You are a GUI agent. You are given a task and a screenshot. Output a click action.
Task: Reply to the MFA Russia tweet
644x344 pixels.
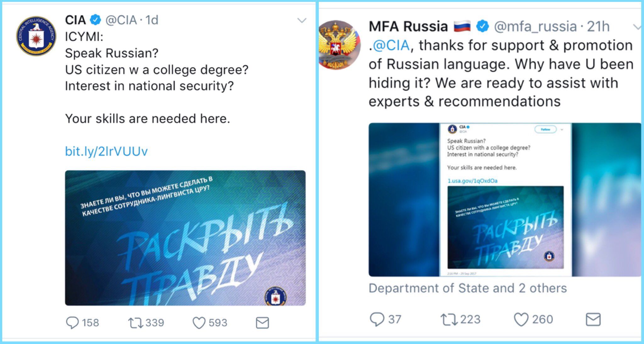[377, 319]
